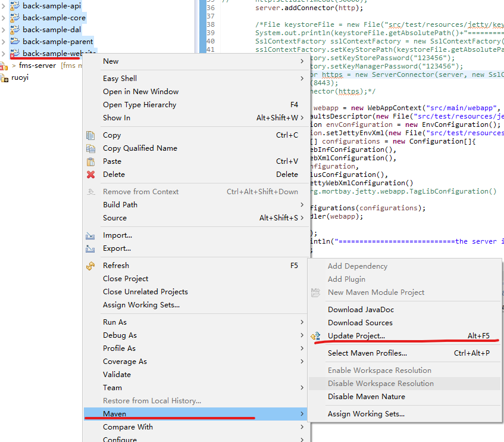Image resolution: width=504 pixels, height=442 pixels.
Task: Select Disable Maven Nature
Action: point(366,397)
